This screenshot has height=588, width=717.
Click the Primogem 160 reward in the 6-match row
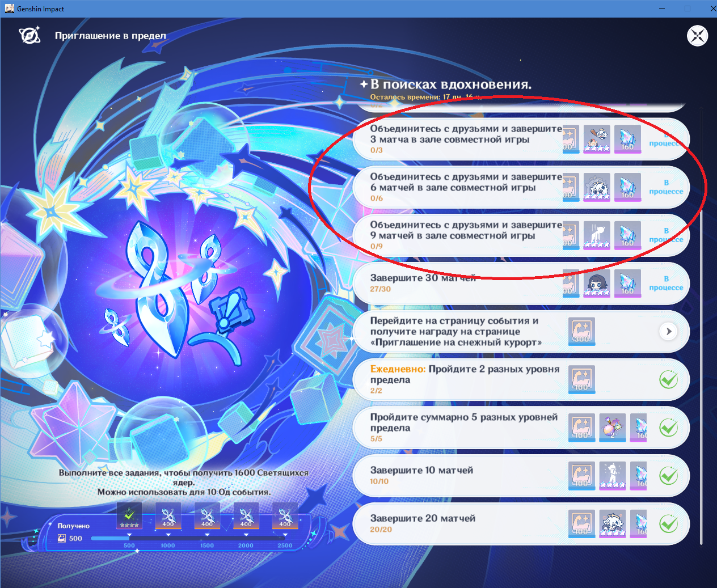[x=627, y=187]
